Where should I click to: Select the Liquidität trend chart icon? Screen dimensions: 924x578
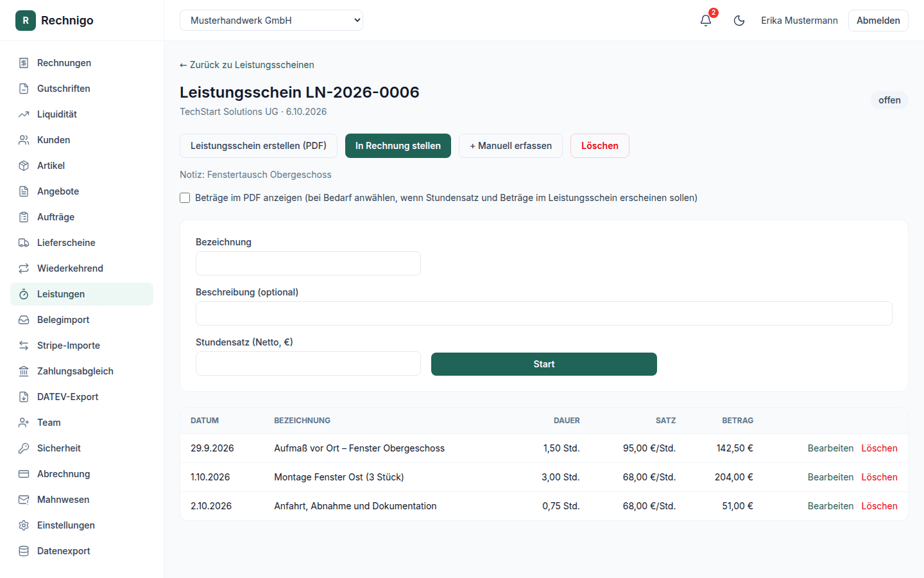pos(24,114)
